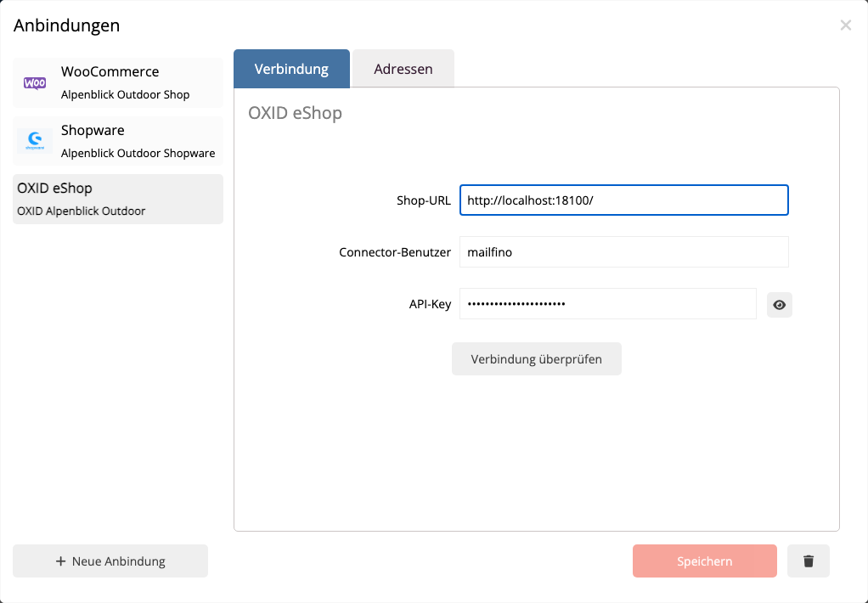The image size is (868, 603).
Task: Click 'Alpenblick Outdoor Shop' text
Action: (125, 94)
